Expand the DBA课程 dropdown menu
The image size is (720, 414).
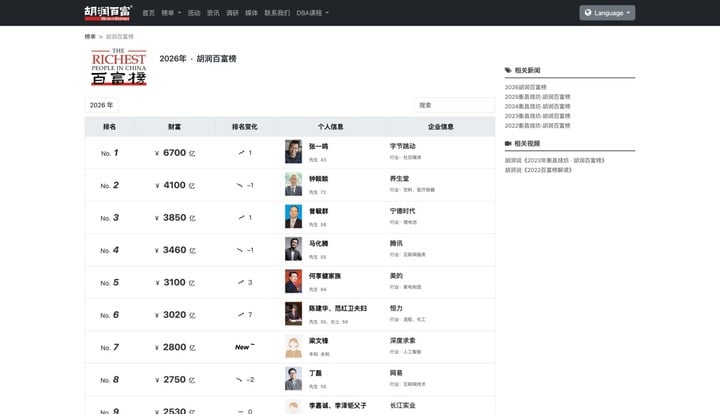click(x=312, y=13)
